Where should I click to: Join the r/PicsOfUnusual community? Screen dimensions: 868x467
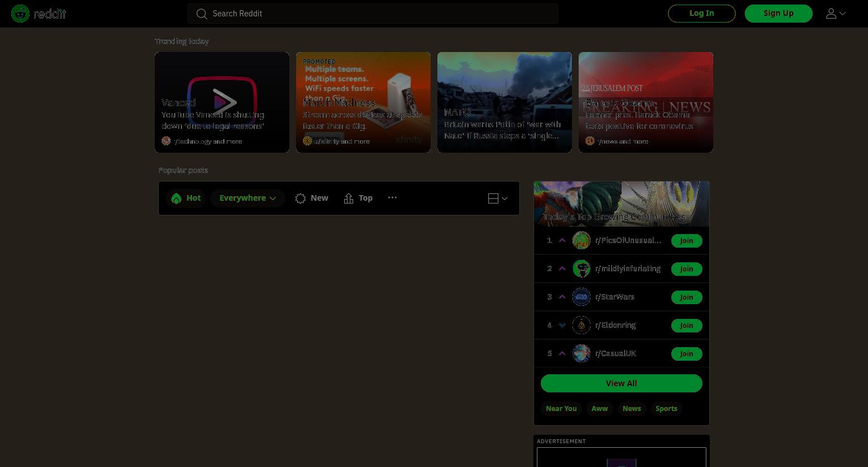[x=687, y=241]
